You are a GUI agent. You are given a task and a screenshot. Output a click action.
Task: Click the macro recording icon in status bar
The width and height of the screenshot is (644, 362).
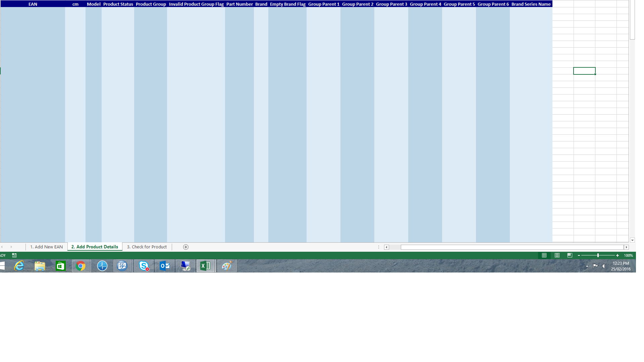[x=14, y=255]
